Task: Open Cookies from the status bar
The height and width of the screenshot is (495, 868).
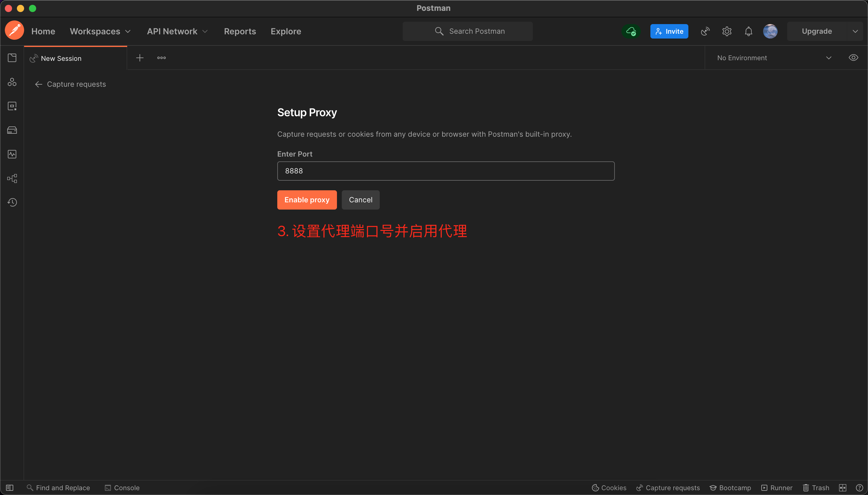Action: point(609,487)
